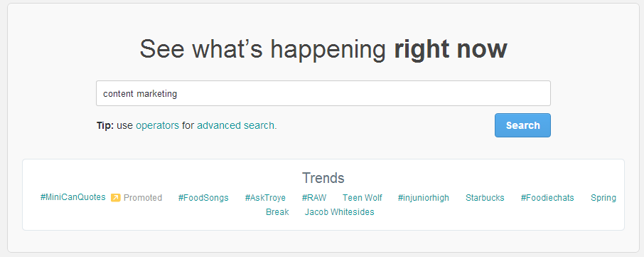This screenshot has width=644, height=257.
Task: Click the 'Trends' section heading
Action: tap(323, 178)
